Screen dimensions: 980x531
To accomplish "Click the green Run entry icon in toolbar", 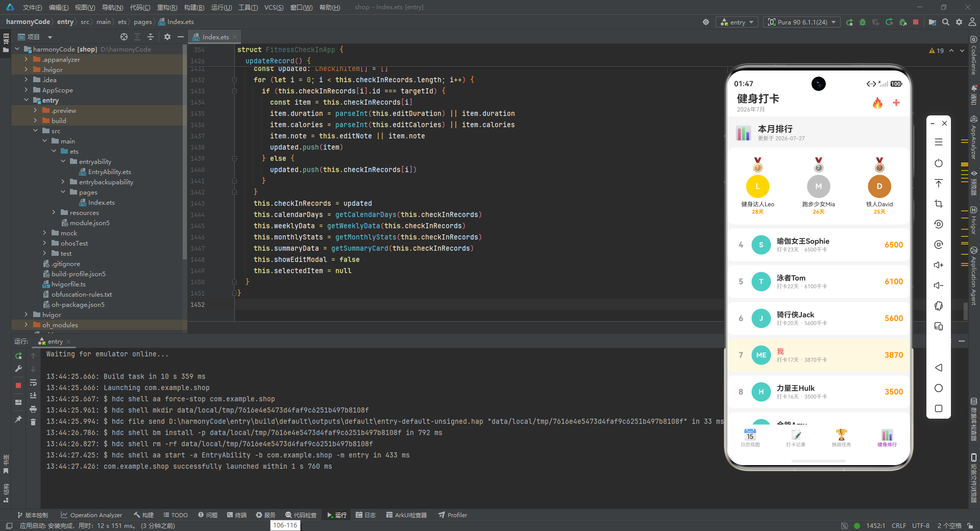I will pos(849,22).
